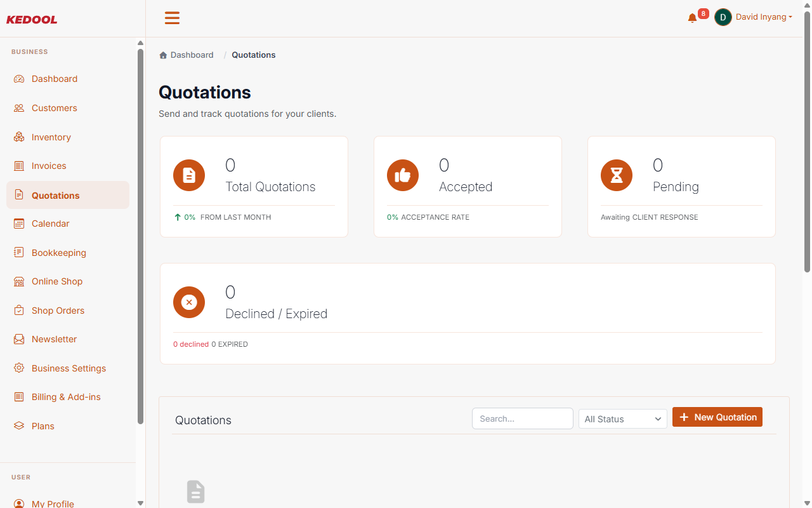This screenshot has width=812, height=508.
Task: Click the "Awaiting CLIENT RESPONSE" text
Action: (x=650, y=217)
